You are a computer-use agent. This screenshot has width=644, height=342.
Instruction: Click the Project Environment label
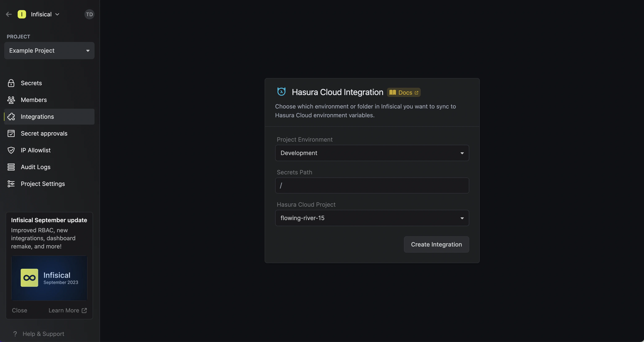305,139
